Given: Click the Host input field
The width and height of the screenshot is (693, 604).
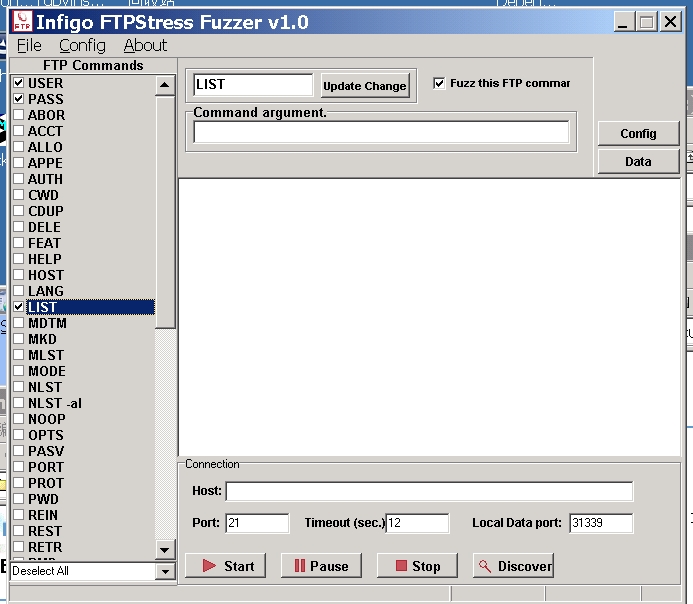Looking at the screenshot, I should (429, 491).
